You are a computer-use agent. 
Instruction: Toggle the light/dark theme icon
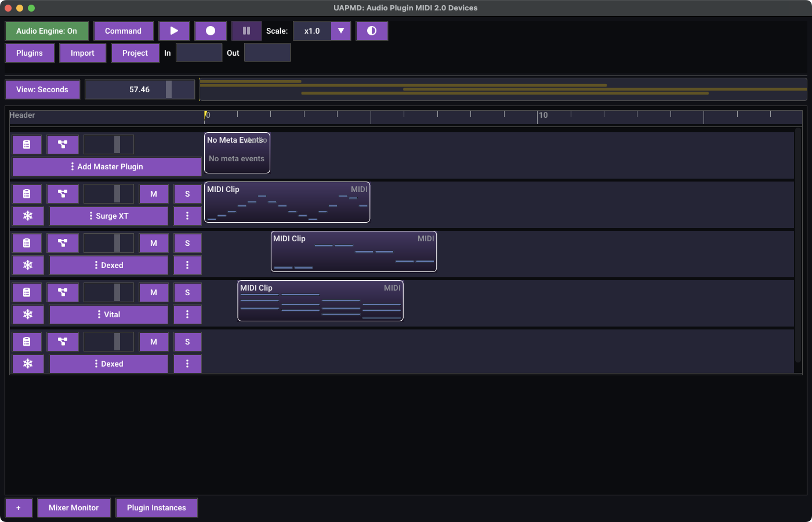point(372,31)
